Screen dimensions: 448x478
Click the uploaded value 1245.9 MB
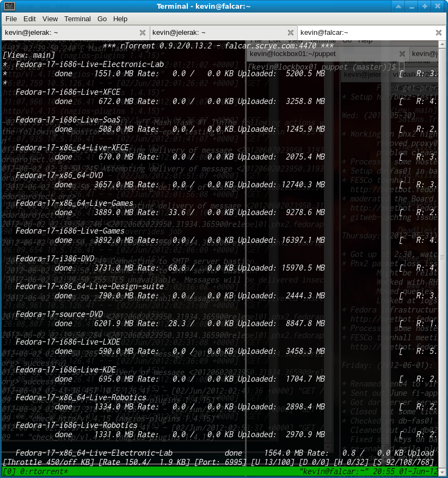[x=305, y=129]
